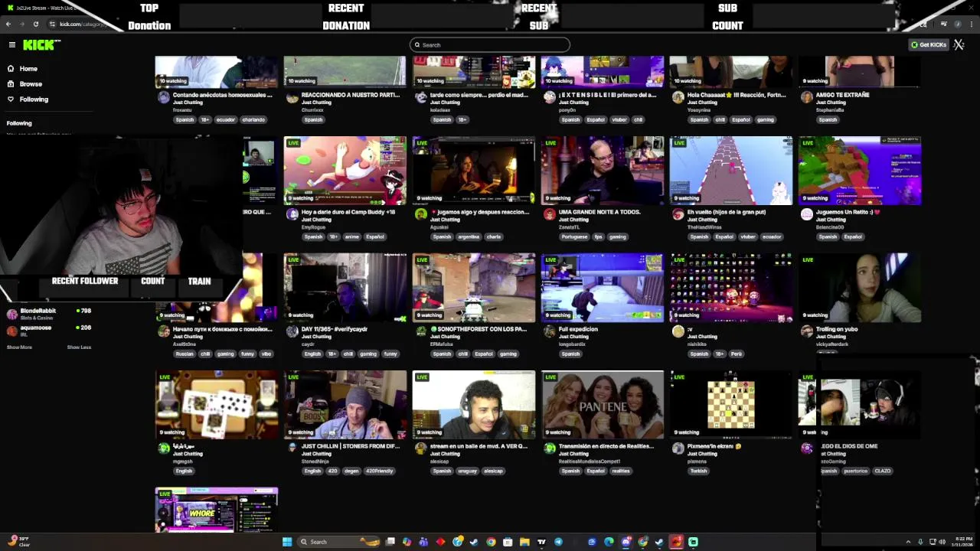Select the 420Friendly tag under StonedNinja
Viewport: 980px width, 551px height.
pos(380,471)
